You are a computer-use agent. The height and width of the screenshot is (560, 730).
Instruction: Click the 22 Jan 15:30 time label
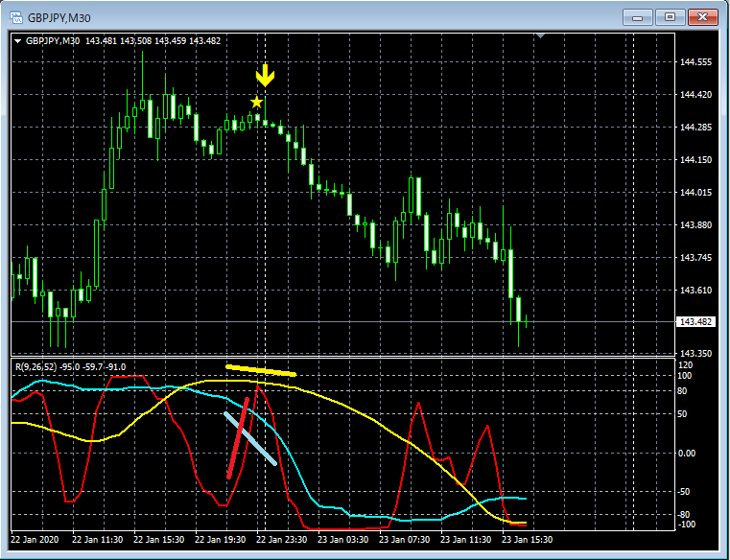[158, 540]
